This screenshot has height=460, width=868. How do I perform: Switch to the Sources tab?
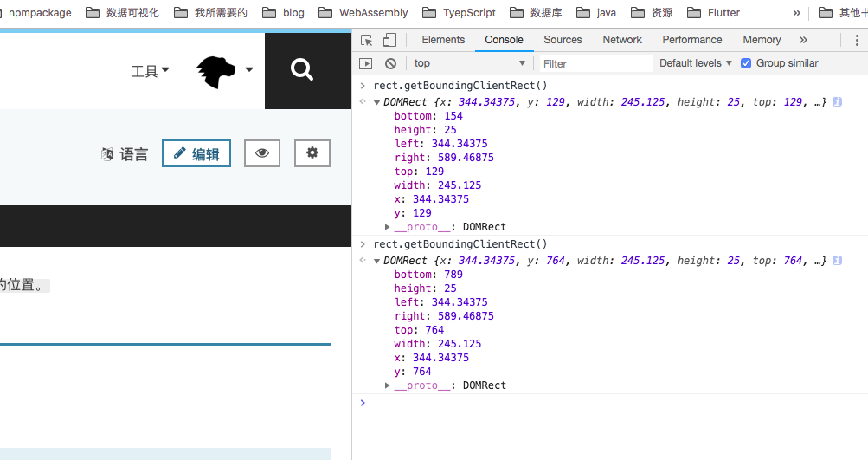tap(563, 40)
